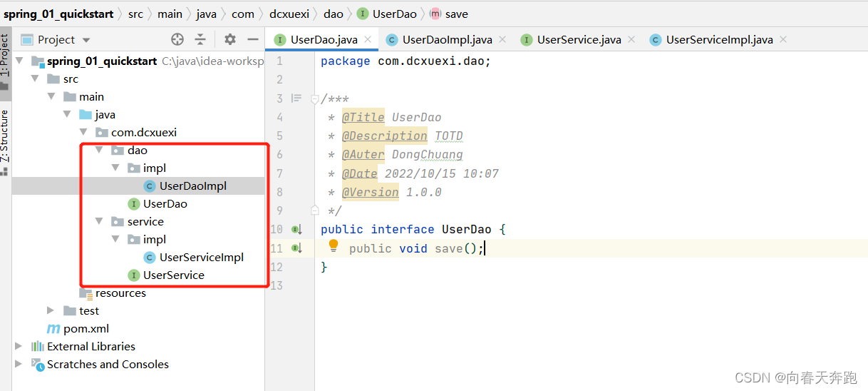Collapse the impl package under dao

(x=115, y=168)
